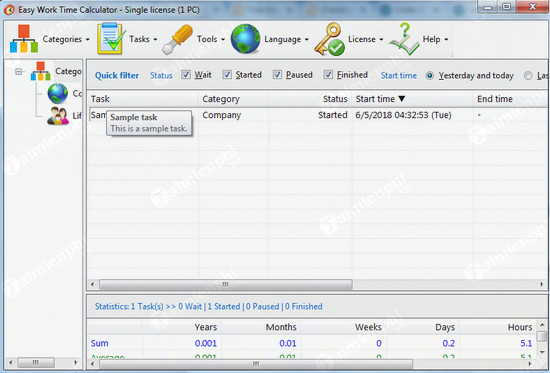The image size is (550, 373).
Task: Click the Sum Years value "0.001"
Action: coord(206,343)
